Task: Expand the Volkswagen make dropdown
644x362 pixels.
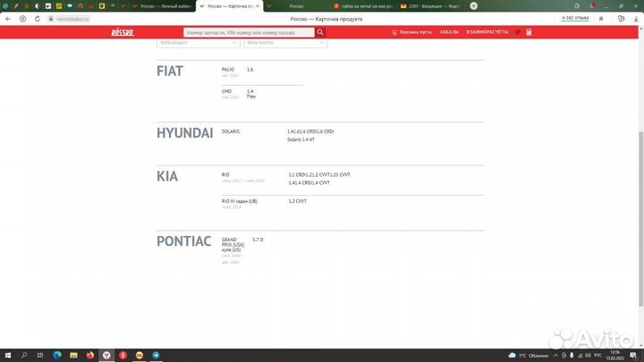Action: (197, 43)
